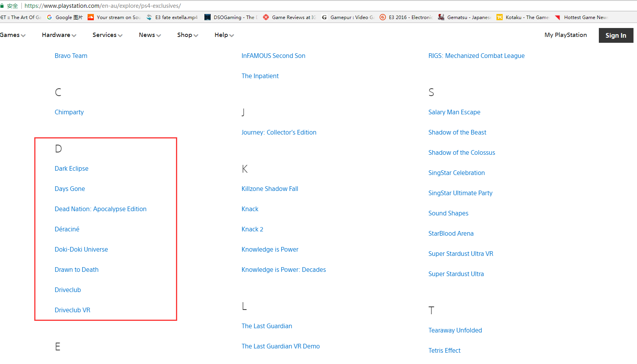Open Knowledge is Power: Decades link

(x=284, y=269)
